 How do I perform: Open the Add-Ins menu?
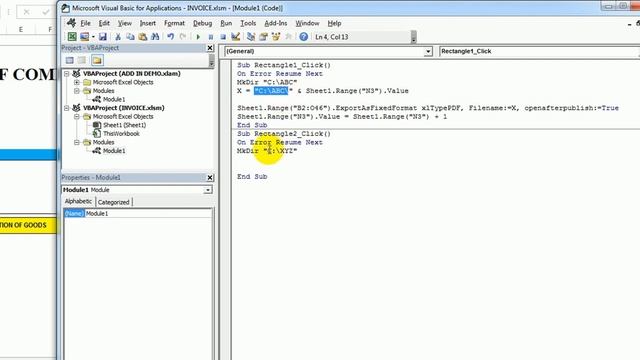pos(276,23)
